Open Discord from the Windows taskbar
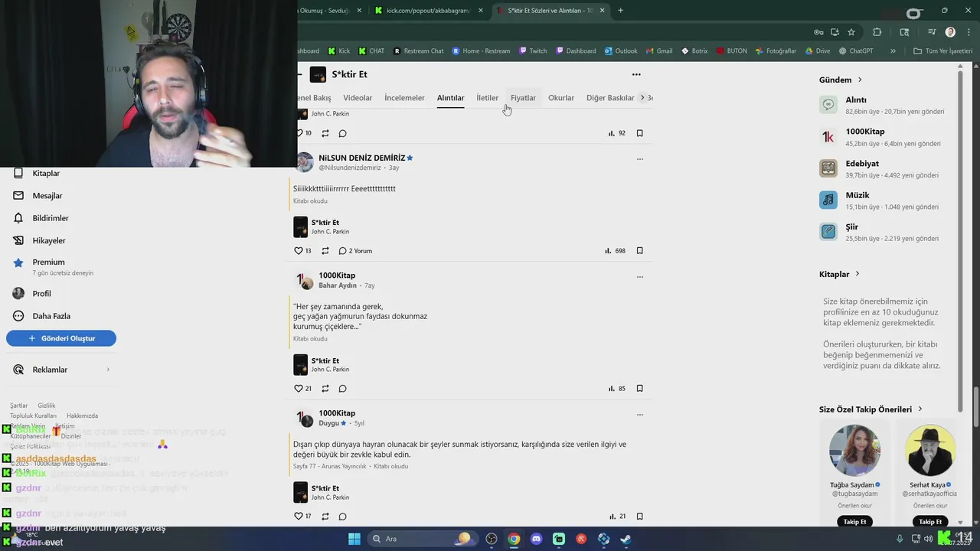The height and width of the screenshot is (551, 980). (536, 539)
